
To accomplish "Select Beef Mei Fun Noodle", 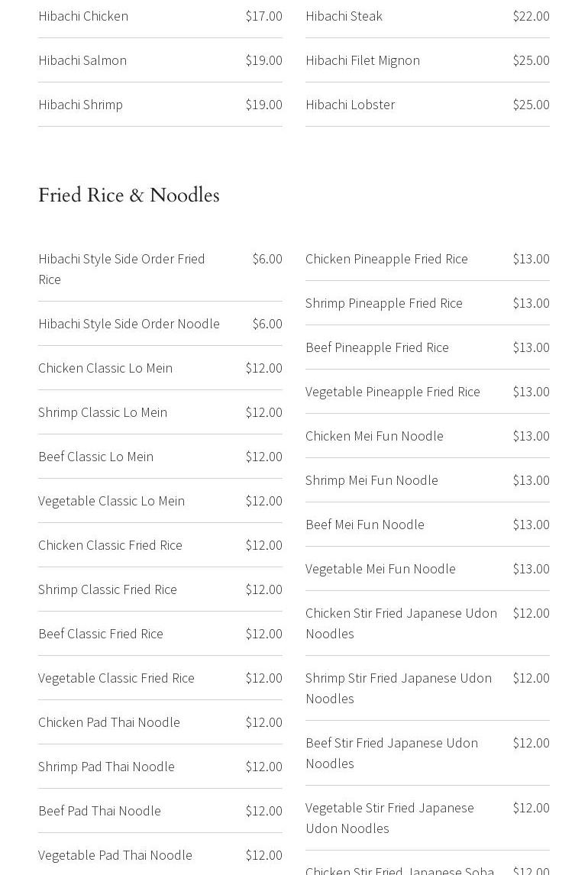I will click(365, 525).
